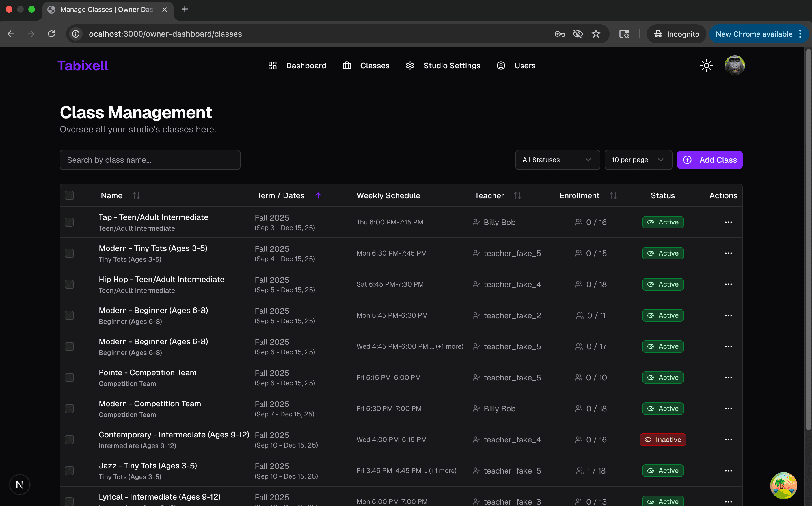Click the Add Class button

click(709, 160)
